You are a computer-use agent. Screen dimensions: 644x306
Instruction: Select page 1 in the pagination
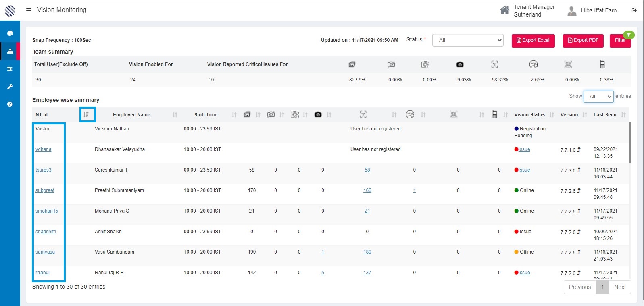602,287
